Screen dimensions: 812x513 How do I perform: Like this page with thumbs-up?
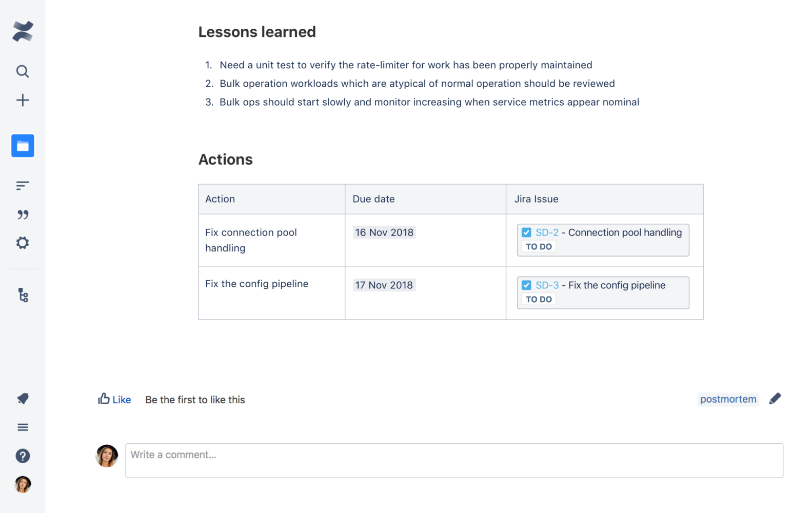tap(114, 399)
